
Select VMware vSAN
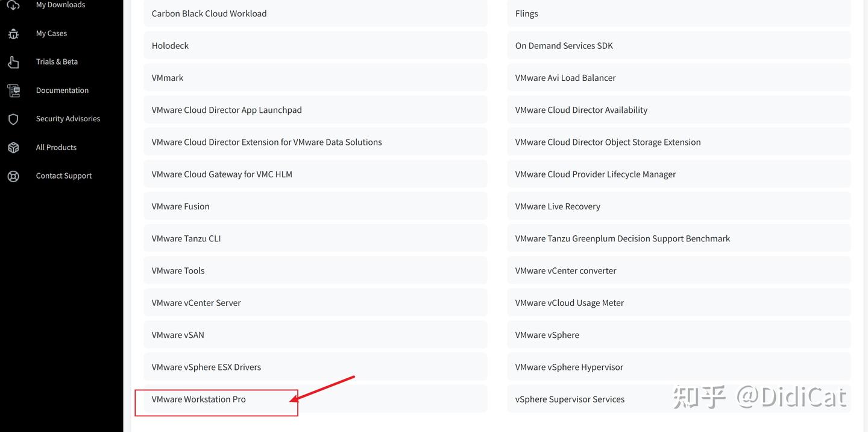pos(315,335)
